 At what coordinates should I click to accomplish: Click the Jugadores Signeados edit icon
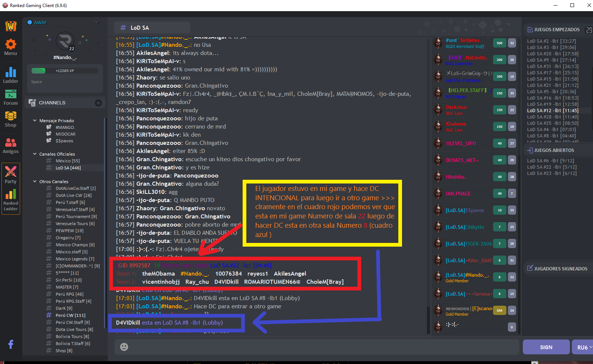[530, 268]
